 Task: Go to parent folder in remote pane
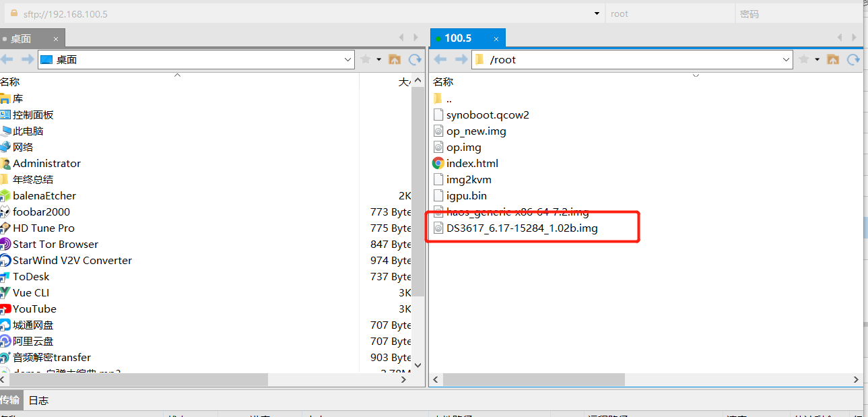tap(833, 60)
